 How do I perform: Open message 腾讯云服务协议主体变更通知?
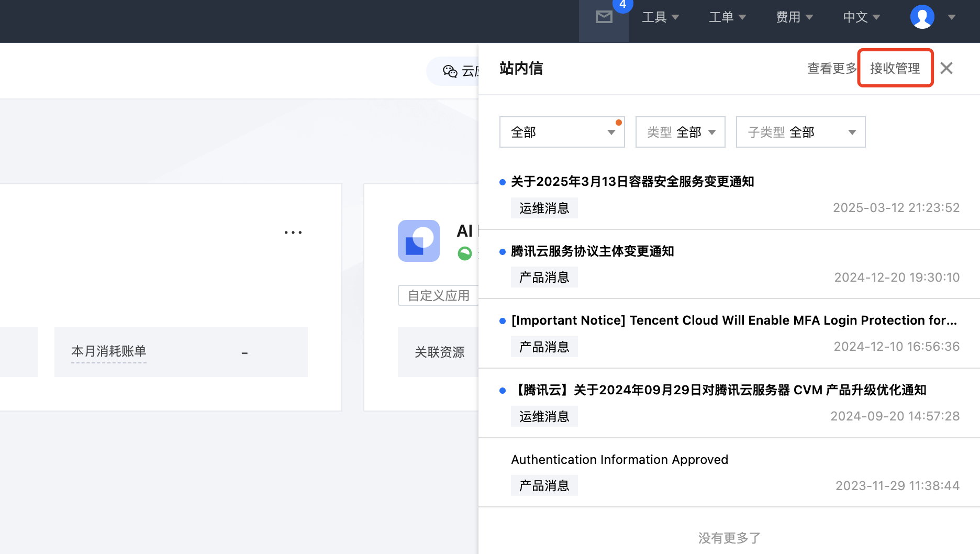tap(593, 251)
